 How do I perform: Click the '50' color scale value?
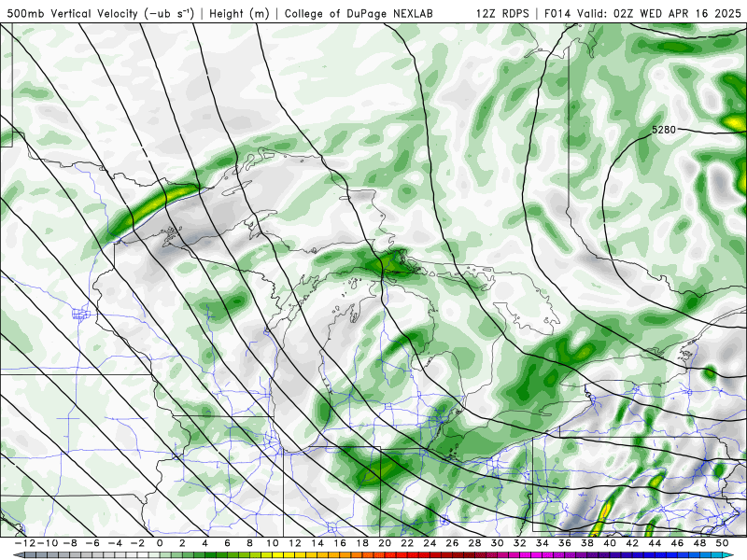[x=722, y=543]
